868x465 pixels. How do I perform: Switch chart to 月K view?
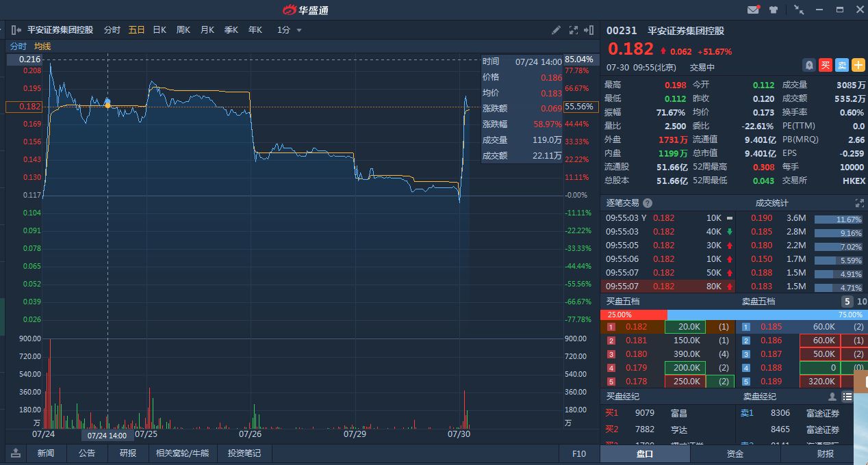point(207,30)
